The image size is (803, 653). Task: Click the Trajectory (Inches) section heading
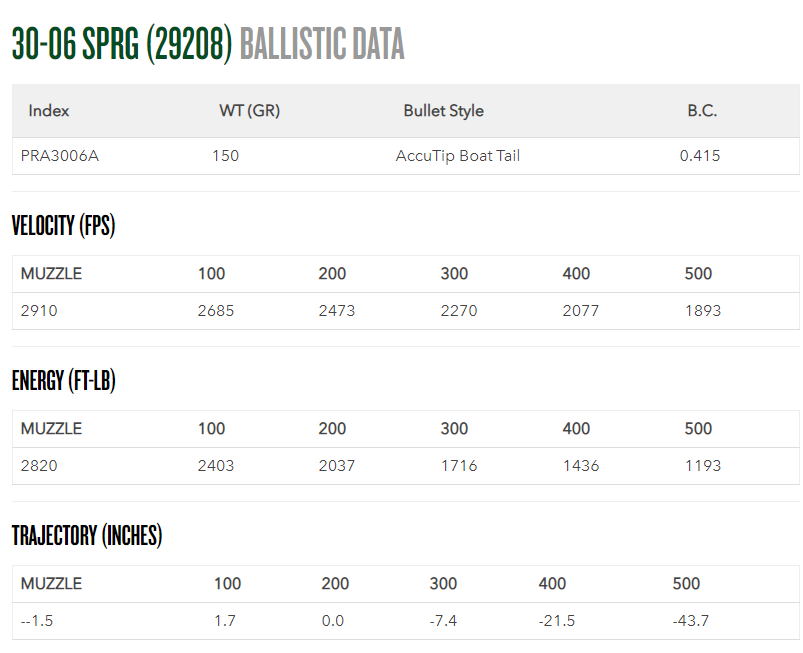click(87, 536)
